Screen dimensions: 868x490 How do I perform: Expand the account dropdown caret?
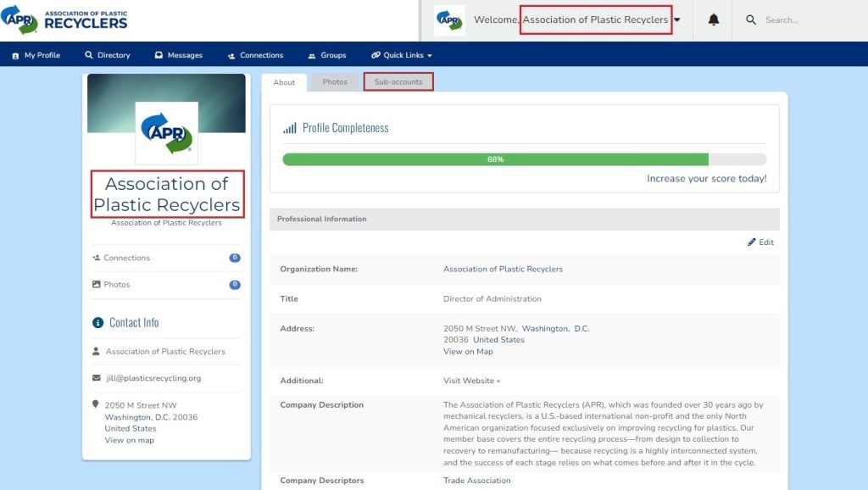click(677, 20)
